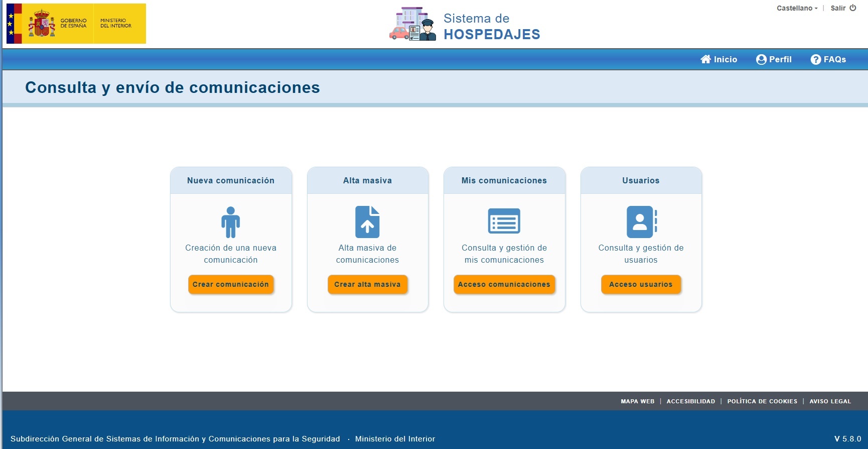Click the Gobierno de España ministry logo
The image size is (868, 449).
[76, 24]
